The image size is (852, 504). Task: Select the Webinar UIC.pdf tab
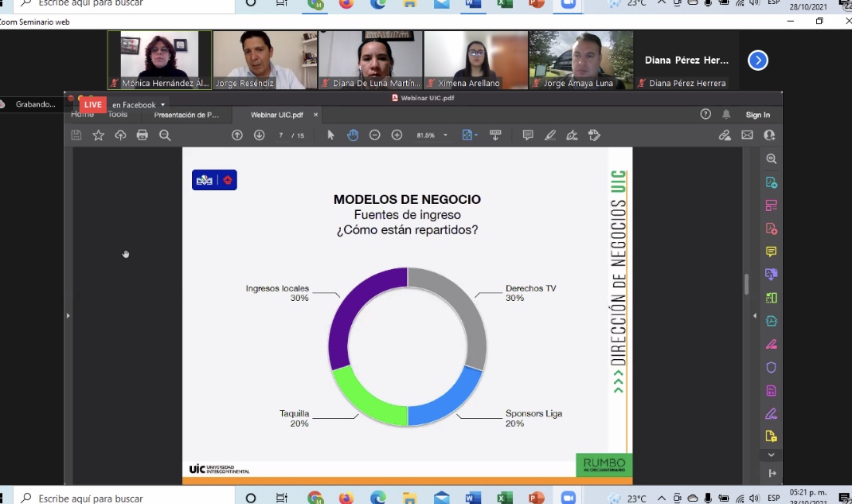point(276,115)
